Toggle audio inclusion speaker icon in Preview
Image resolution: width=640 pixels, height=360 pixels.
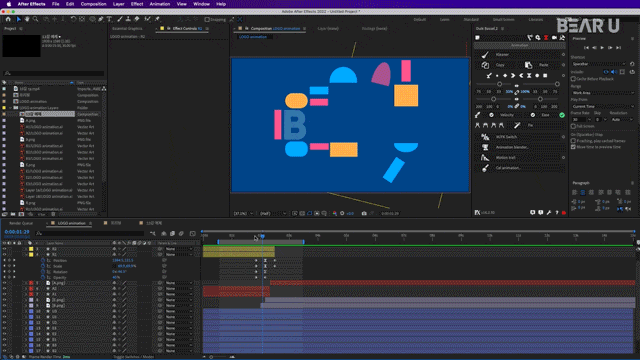pos(614,72)
